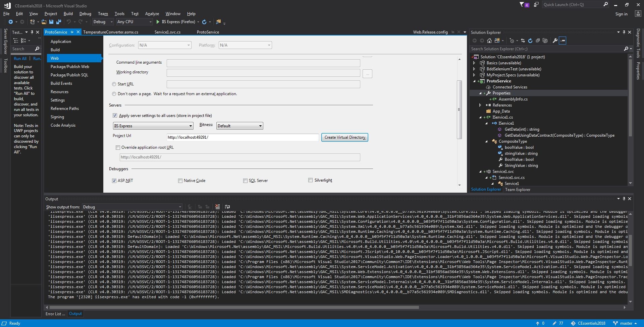Select the Start URL radio button
Viewport: 644px width, 327px height.
(114, 84)
